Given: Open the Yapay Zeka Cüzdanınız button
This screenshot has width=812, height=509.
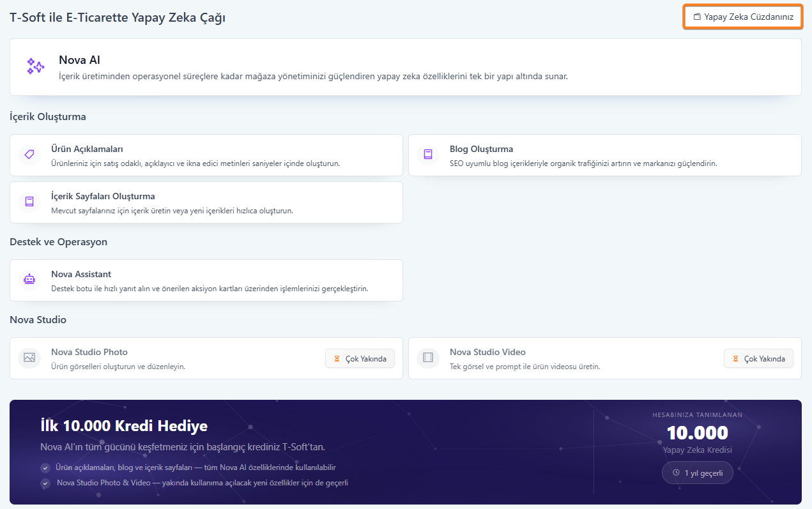Looking at the screenshot, I should [743, 17].
